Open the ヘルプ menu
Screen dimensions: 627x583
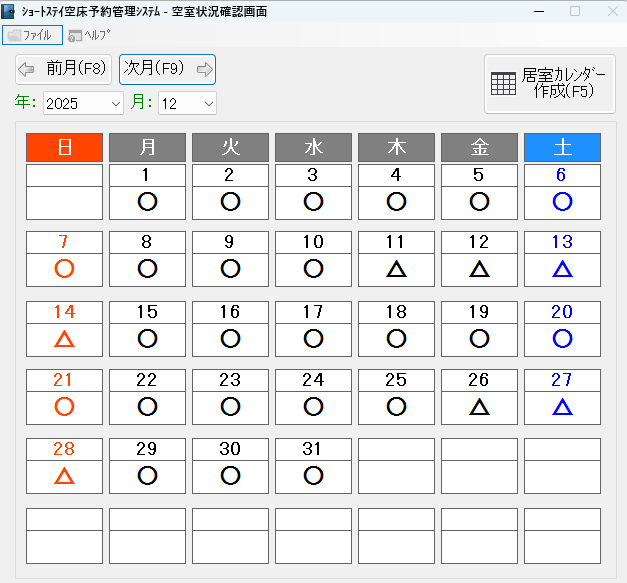89,35
